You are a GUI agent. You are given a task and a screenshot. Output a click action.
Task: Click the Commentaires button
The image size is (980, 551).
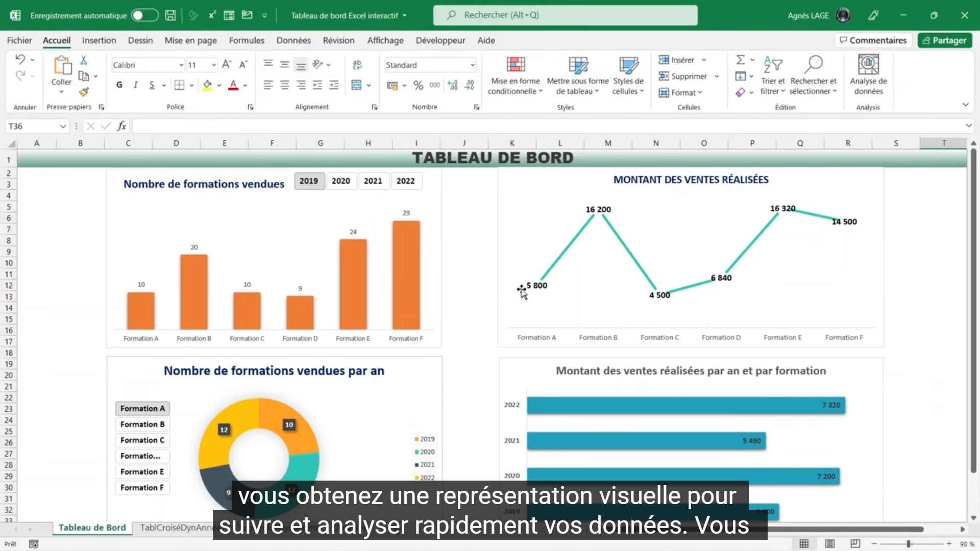pyautogui.click(x=873, y=40)
